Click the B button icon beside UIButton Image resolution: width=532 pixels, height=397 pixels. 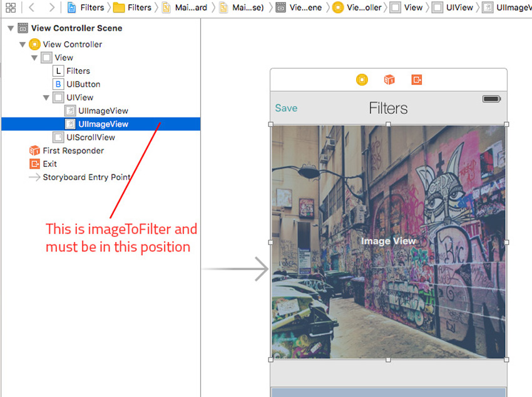pyautogui.click(x=58, y=84)
